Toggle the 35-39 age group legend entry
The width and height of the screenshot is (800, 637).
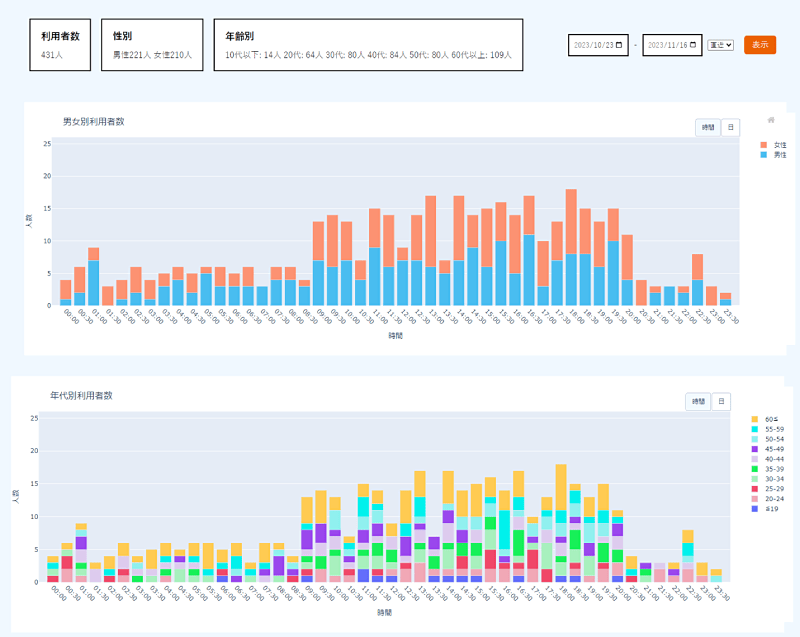tap(770, 469)
